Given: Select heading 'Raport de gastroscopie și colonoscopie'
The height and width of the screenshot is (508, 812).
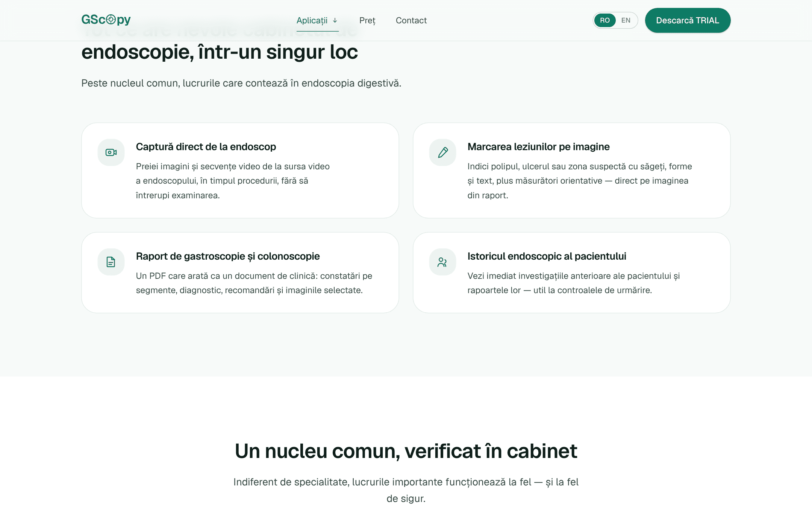Looking at the screenshot, I should (227, 256).
